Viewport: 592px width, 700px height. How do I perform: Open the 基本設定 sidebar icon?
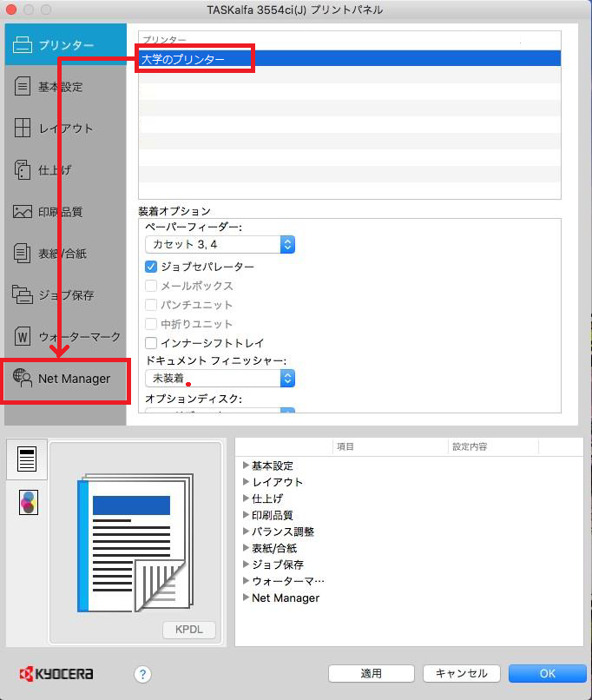point(23,87)
